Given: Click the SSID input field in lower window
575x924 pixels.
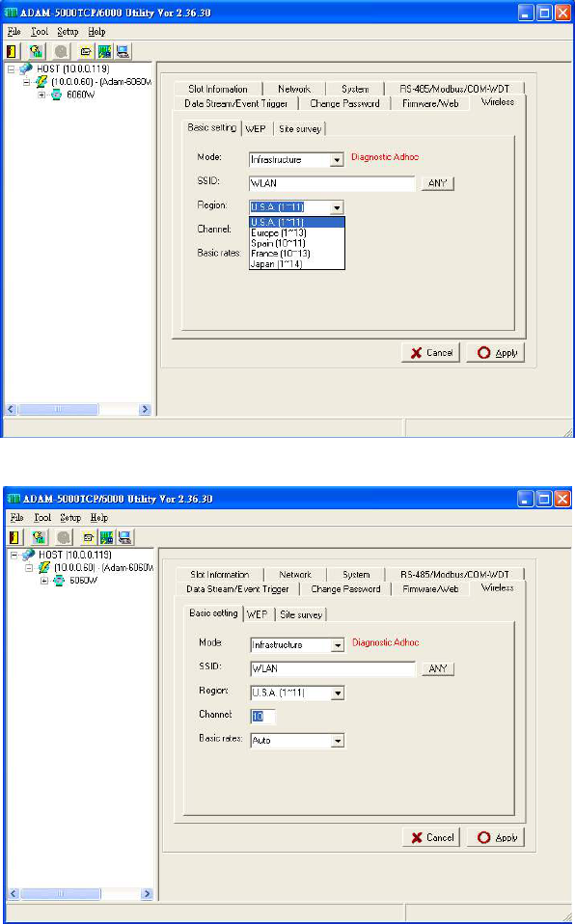Looking at the screenshot, I should coord(333,668).
